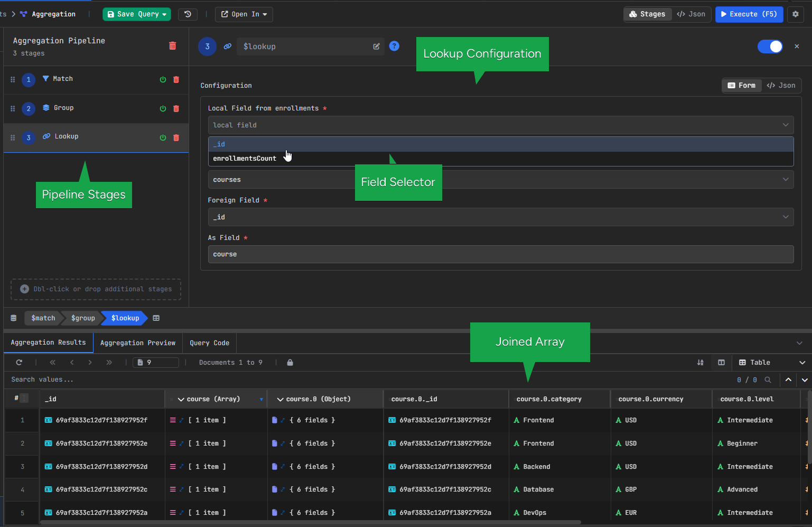This screenshot has height=527, width=812.
Task: Click the column layout icon
Action: point(721,363)
